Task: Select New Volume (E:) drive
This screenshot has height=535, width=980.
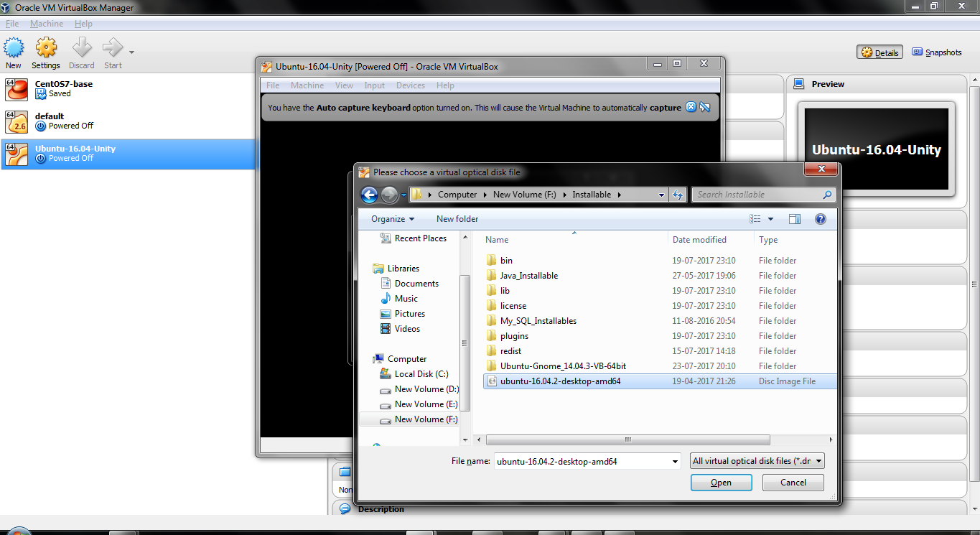Action: [x=418, y=404]
